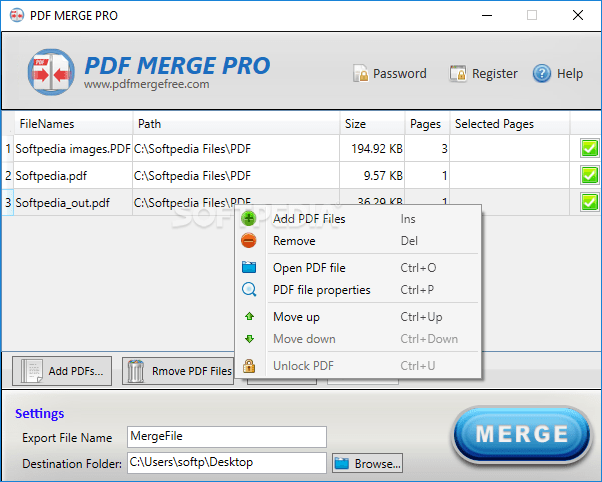Choose Move down in the context menu
This screenshot has height=482, width=602.
358,339
